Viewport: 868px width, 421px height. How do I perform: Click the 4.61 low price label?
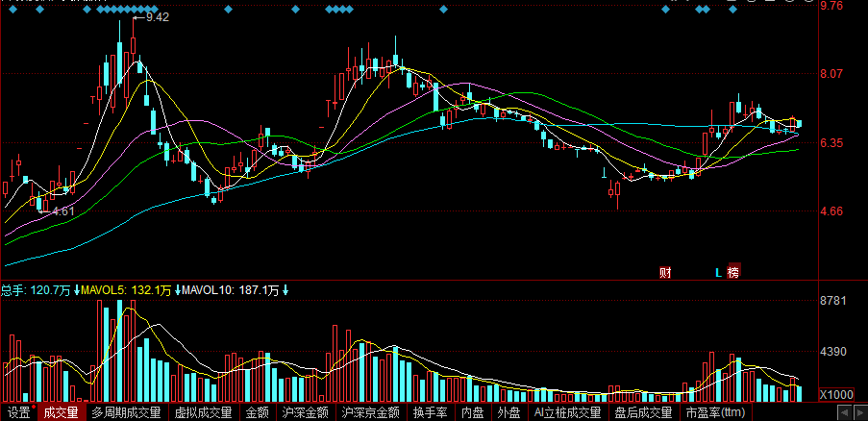(62, 210)
